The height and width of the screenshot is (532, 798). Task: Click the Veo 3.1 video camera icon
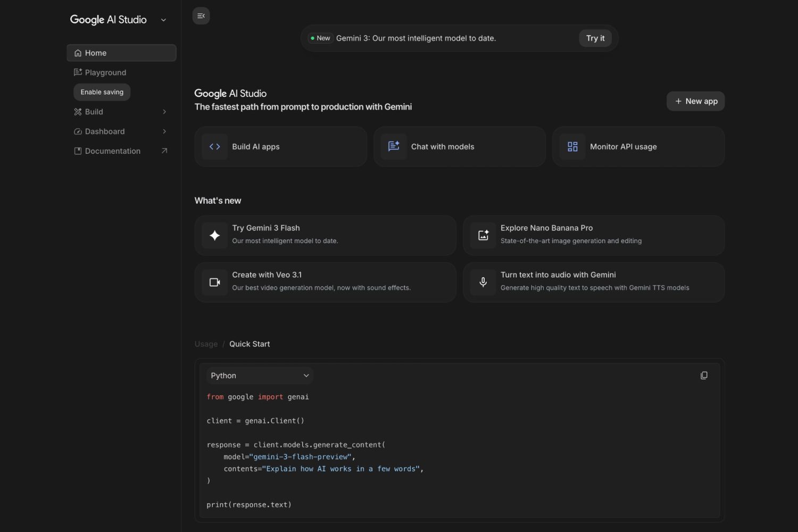(214, 282)
